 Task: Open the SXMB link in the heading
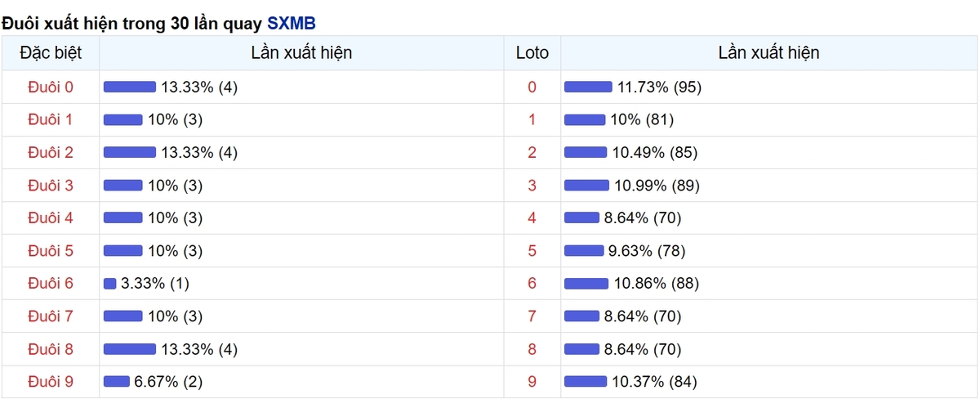[292, 23]
